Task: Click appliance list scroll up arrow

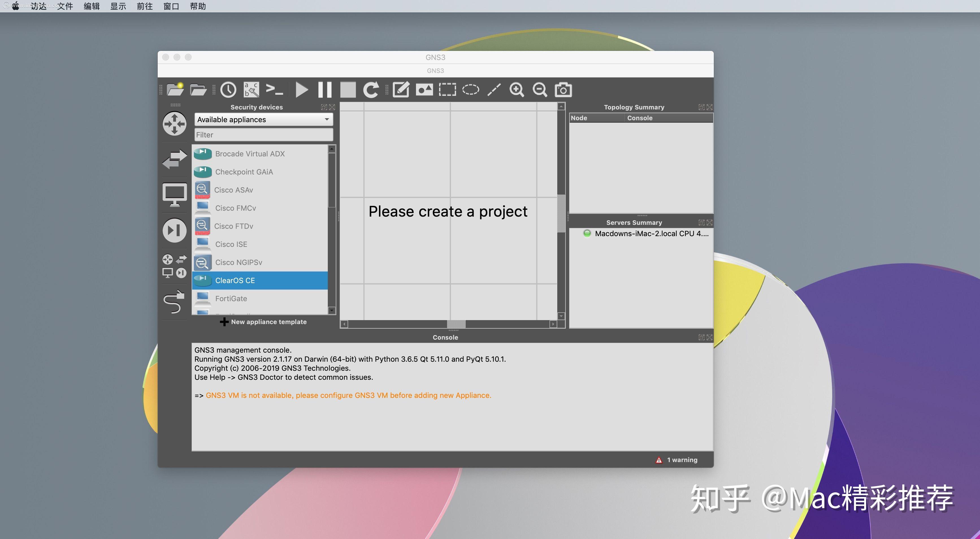Action: click(x=332, y=149)
